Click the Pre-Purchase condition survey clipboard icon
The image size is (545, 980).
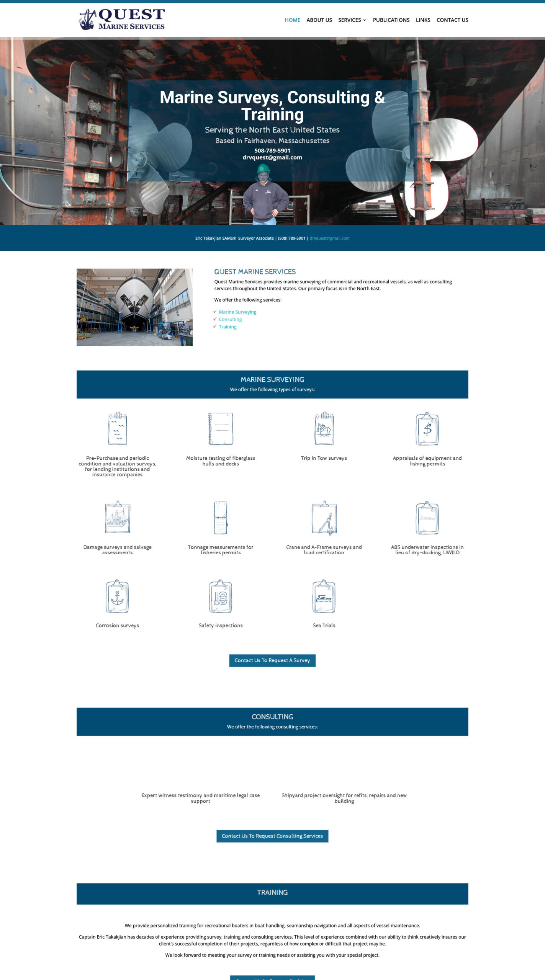point(117,428)
